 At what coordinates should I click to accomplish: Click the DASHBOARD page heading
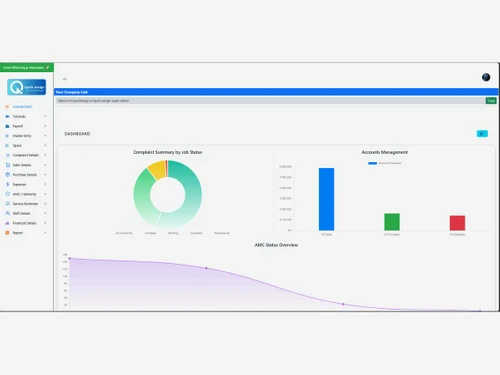click(77, 134)
